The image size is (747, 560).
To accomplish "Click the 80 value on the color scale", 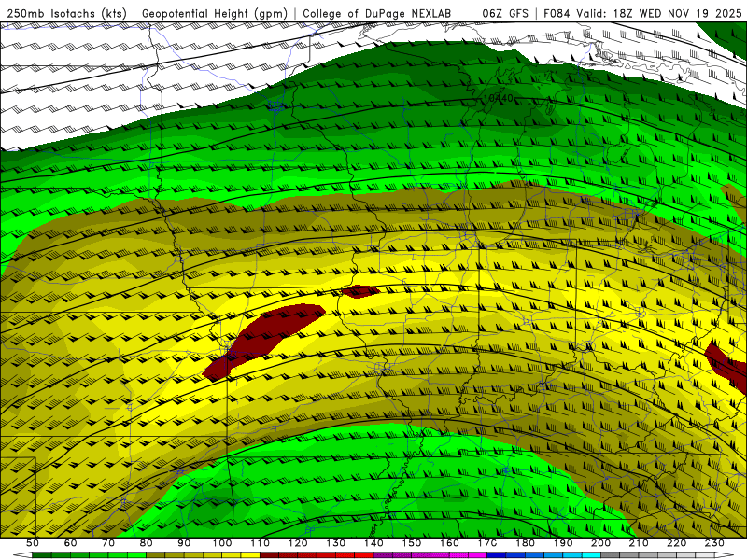I will click(147, 543).
